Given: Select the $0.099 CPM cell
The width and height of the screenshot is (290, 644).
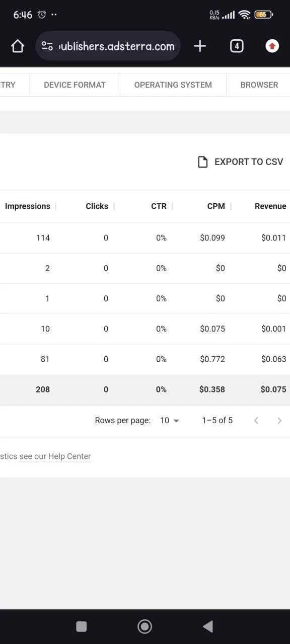Looking at the screenshot, I should 212,238.
